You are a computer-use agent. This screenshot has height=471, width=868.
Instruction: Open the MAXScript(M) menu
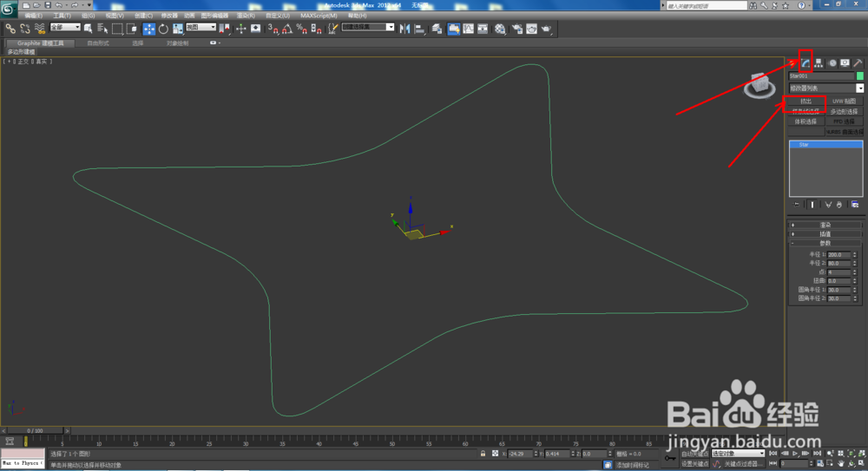(319, 16)
